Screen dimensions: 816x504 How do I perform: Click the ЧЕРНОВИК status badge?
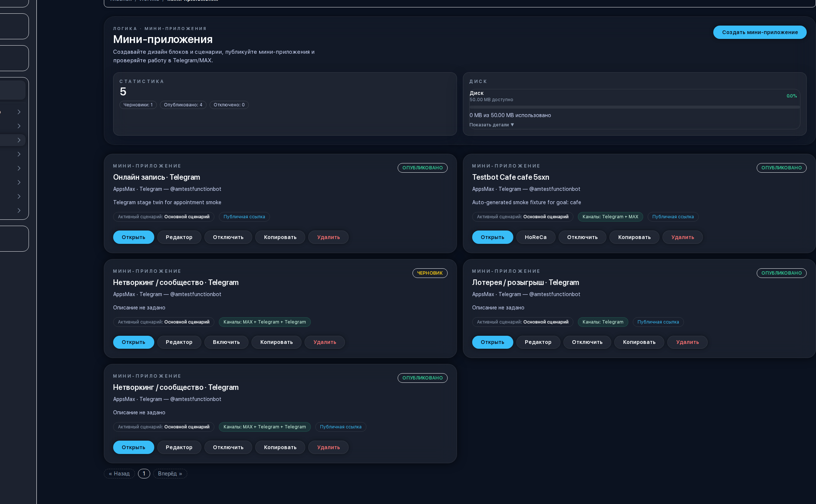[430, 273]
